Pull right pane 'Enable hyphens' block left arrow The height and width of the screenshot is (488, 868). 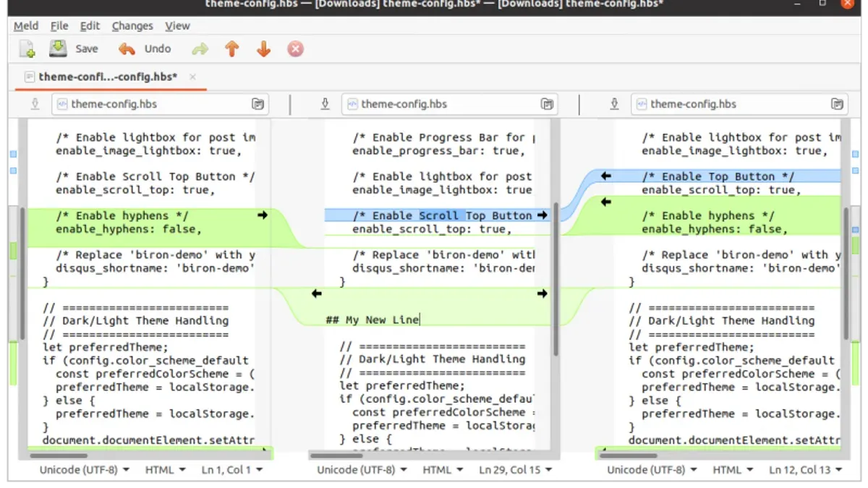(x=606, y=202)
